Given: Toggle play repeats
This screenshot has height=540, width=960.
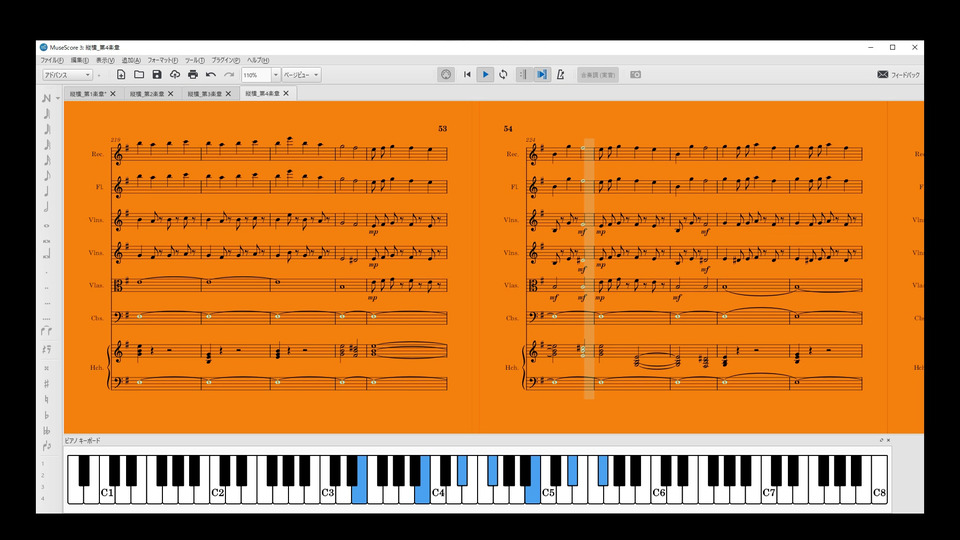Looking at the screenshot, I should click(523, 75).
